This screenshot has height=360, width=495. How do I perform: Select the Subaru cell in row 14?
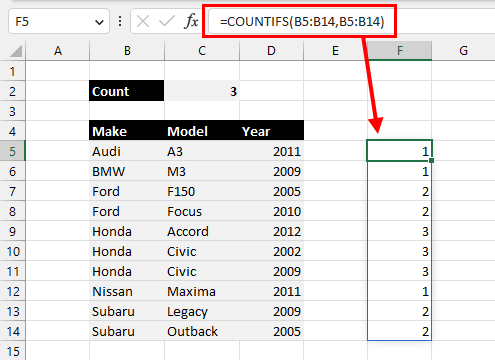click(127, 331)
